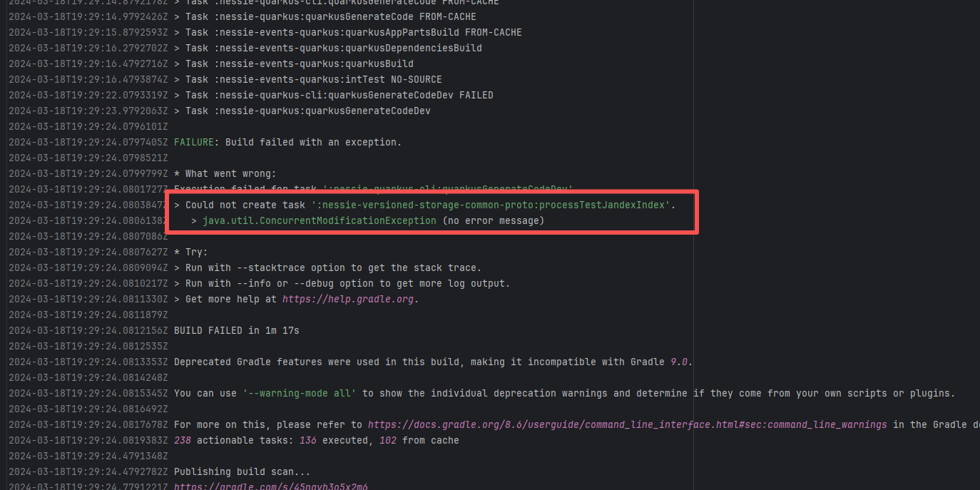980x490 pixels.
Task: Click the '238 actionable tasks' summary line
Action: click(x=316, y=441)
